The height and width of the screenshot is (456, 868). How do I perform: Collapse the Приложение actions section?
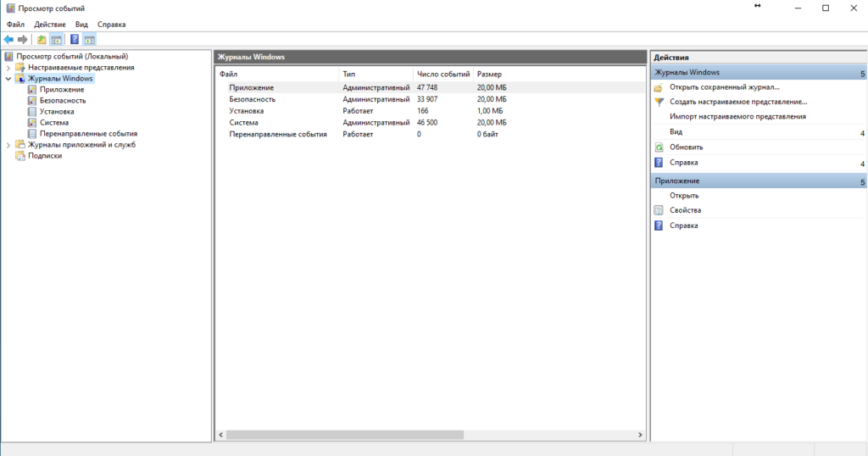click(x=862, y=181)
